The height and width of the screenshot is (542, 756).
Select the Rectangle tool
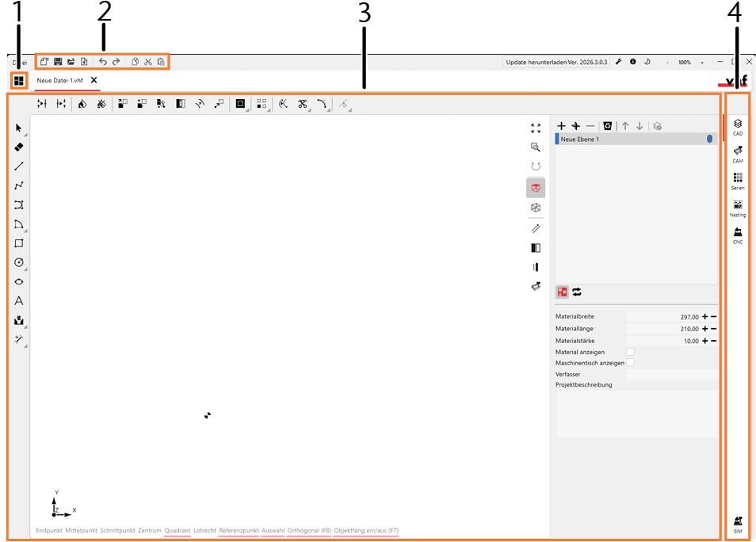pos(19,243)
